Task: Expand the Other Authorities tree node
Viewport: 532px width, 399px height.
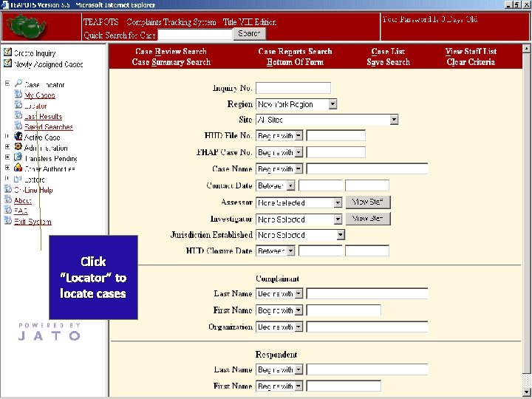Action: click(7, 168)
